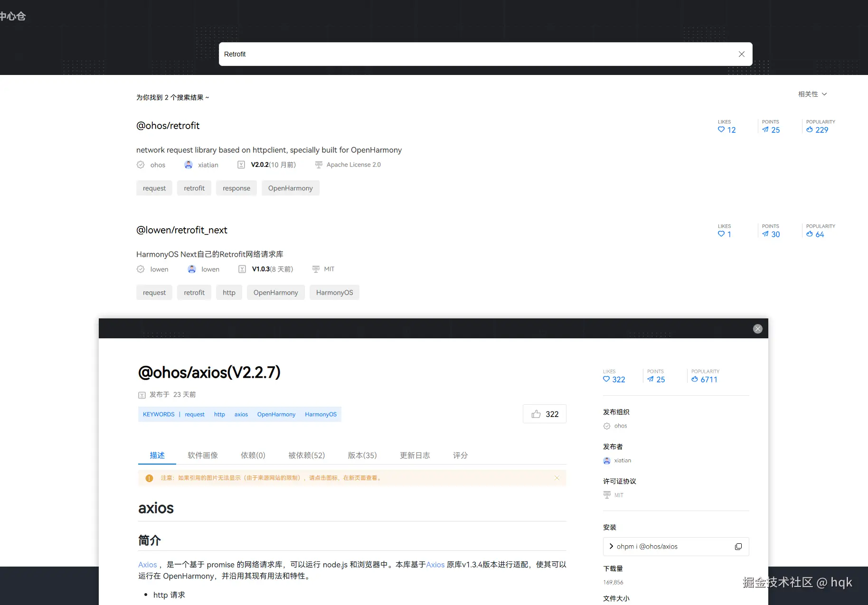Open the 评分 tab
The width and height of the screenshot is (868, 605).
click(x=461, y=456)
